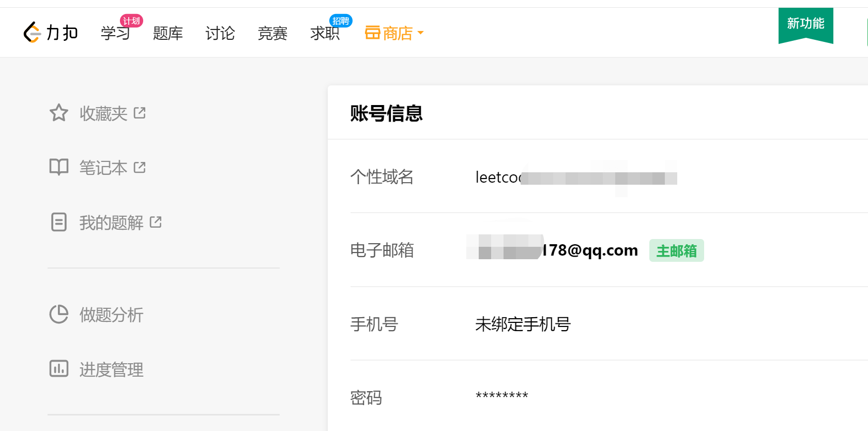Image resolution: width=868 pixels, height=431 pixels.
Task: Select the star icon beside 收藏夹
Action: point(58,113)
